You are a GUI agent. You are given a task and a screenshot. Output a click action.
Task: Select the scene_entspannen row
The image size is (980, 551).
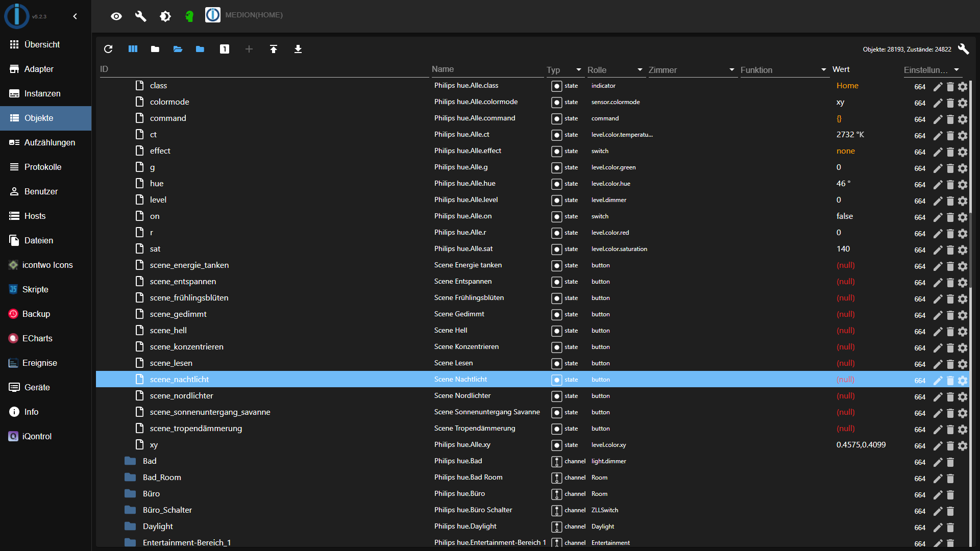point(532,281)
